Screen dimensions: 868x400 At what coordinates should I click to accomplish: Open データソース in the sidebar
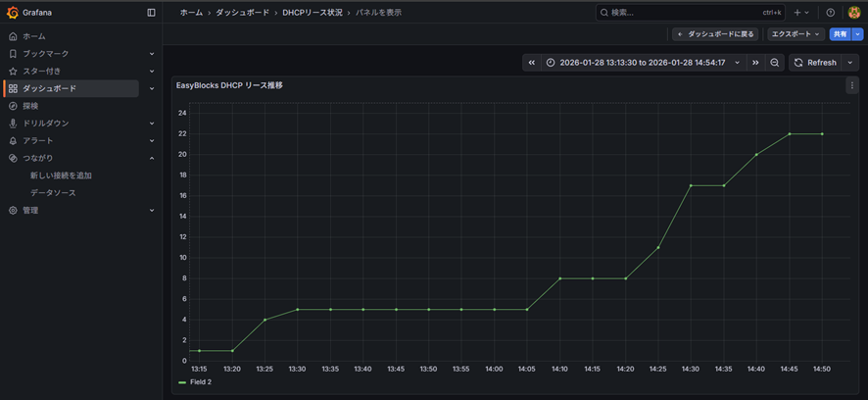click(x=53, y=193)
